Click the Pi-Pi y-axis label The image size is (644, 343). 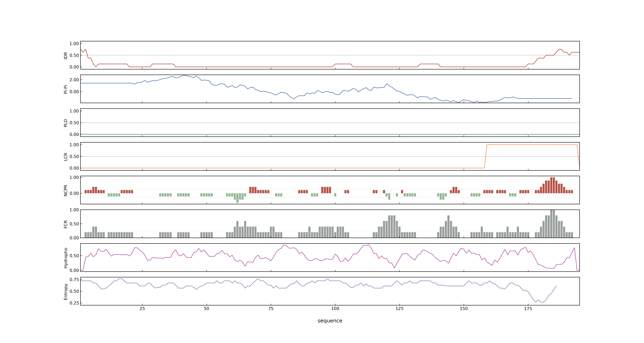pyautogui.click(x=66, y=89)
